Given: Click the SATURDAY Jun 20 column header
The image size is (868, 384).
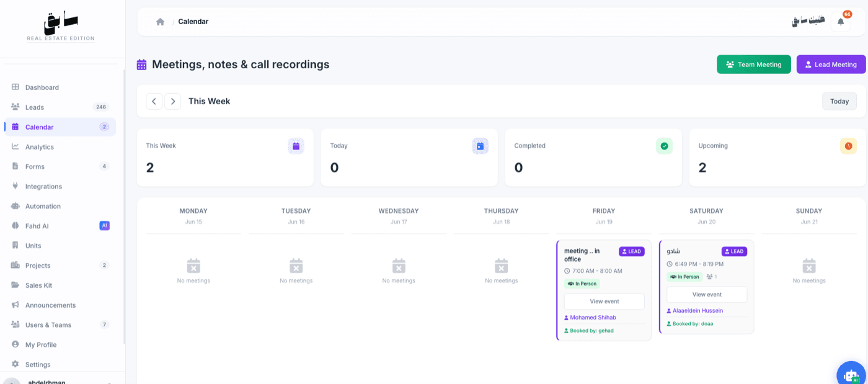Looking at the screenshot, I should 706,216.
